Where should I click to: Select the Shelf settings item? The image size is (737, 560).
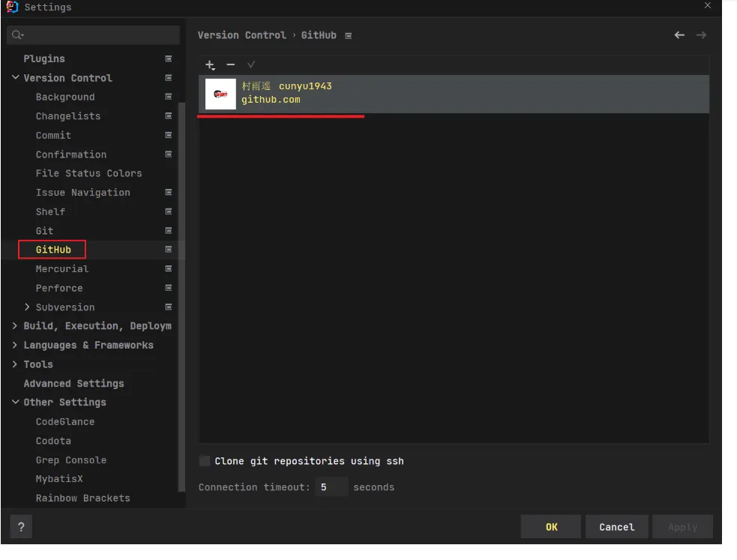click(x=51, y=212)
